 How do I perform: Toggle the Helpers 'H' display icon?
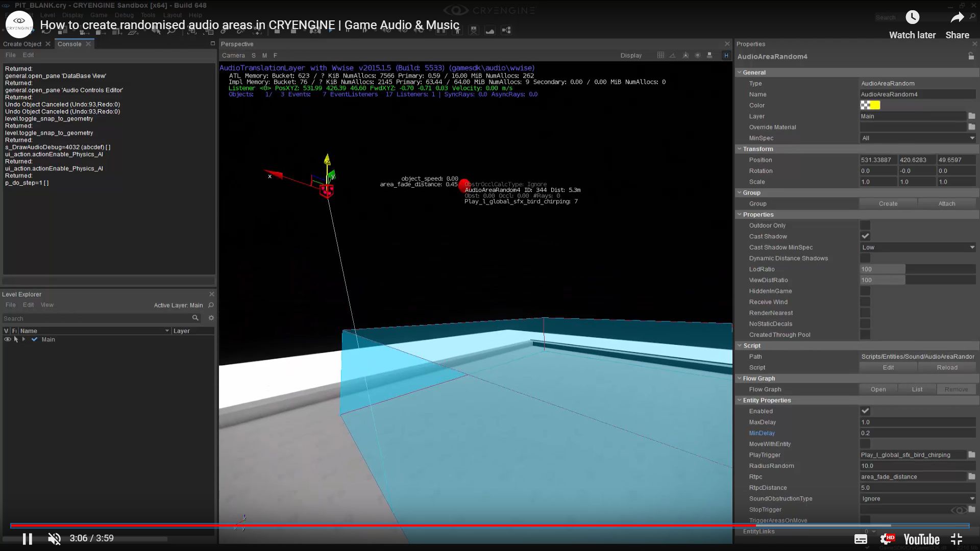[x=726, y=55]
